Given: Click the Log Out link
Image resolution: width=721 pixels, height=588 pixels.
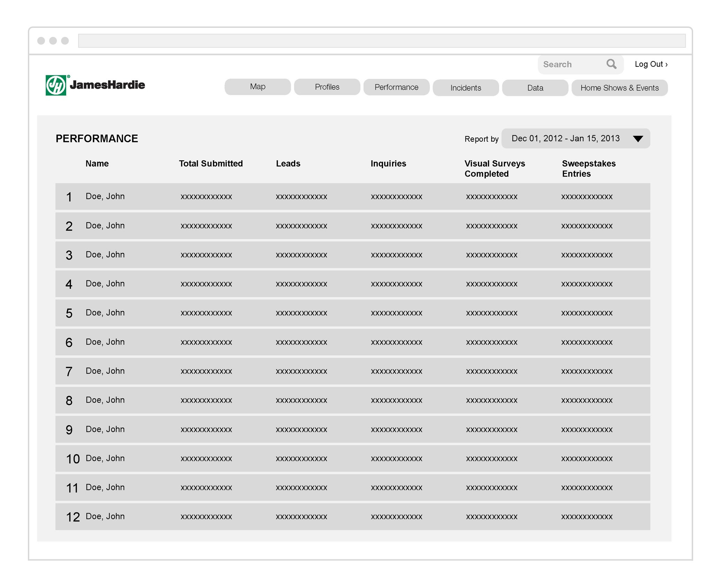Looking at the screenshot, I should click(651, 64).
